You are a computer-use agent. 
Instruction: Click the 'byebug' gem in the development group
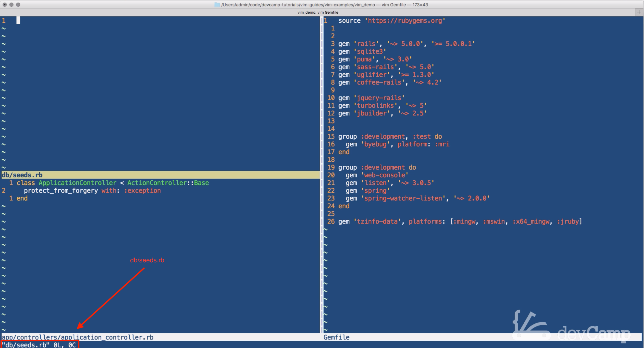pos(375,144)
